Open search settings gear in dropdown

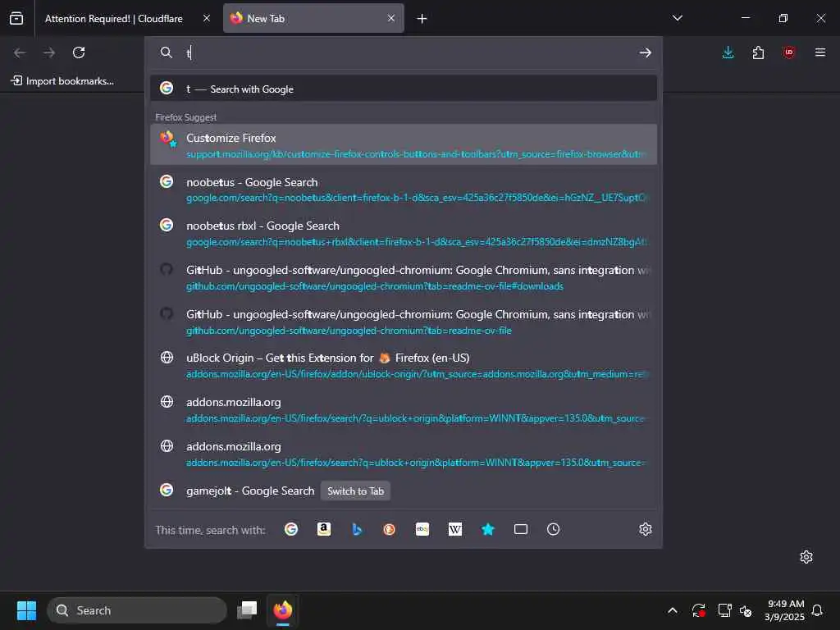tap(645, 529)
